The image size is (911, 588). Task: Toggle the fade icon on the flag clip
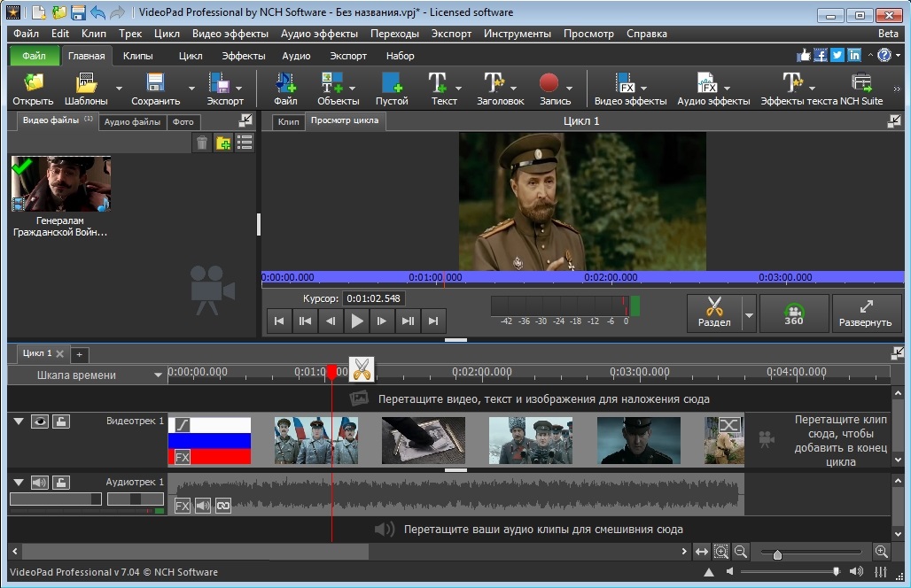[x=183, y=425]
